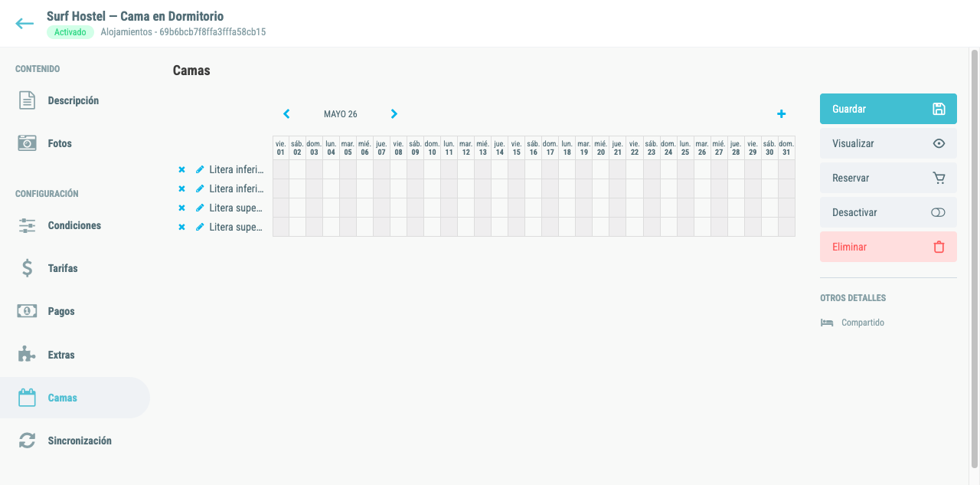Go back using the left arrow icon
Screen dimensions: 980x485
coord(24,24)
